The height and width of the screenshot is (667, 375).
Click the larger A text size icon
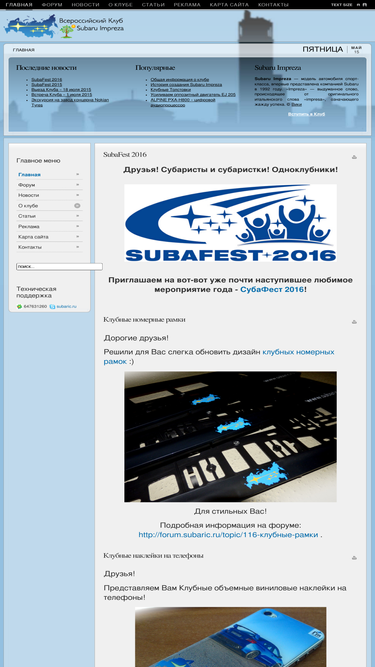tap(364, 5)
